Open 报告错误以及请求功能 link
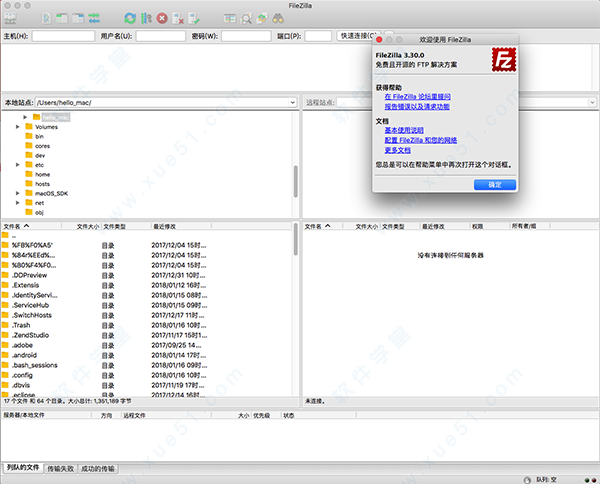Viewport: 600px width, 484px height. [417, 107]
